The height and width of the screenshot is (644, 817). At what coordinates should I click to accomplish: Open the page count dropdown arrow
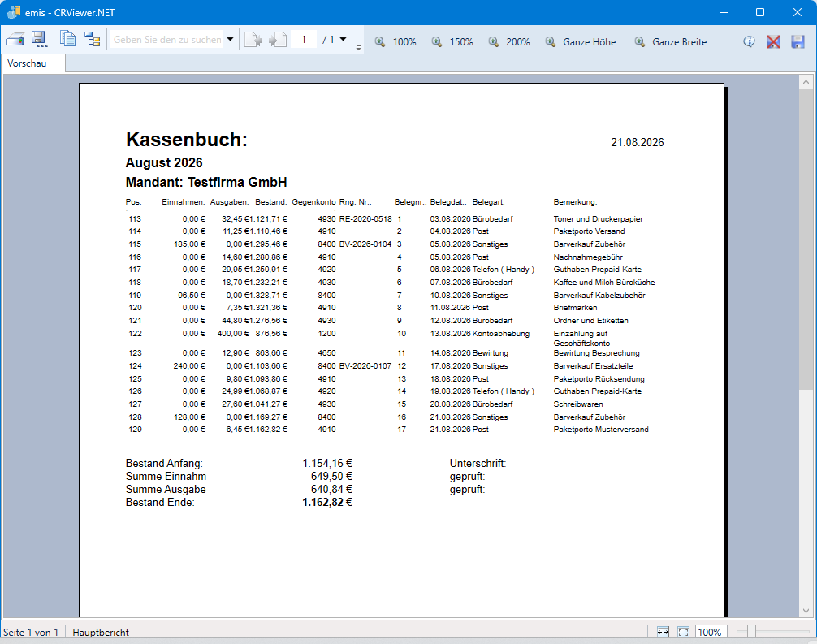343,39
